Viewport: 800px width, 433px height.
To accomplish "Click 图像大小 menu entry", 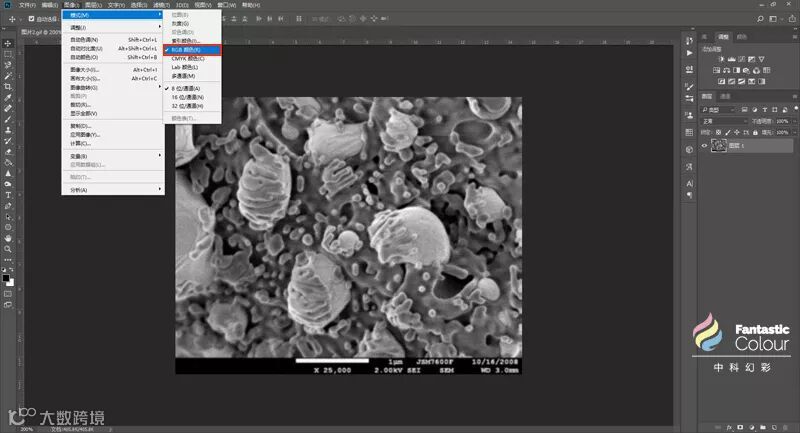I will 85,69.
